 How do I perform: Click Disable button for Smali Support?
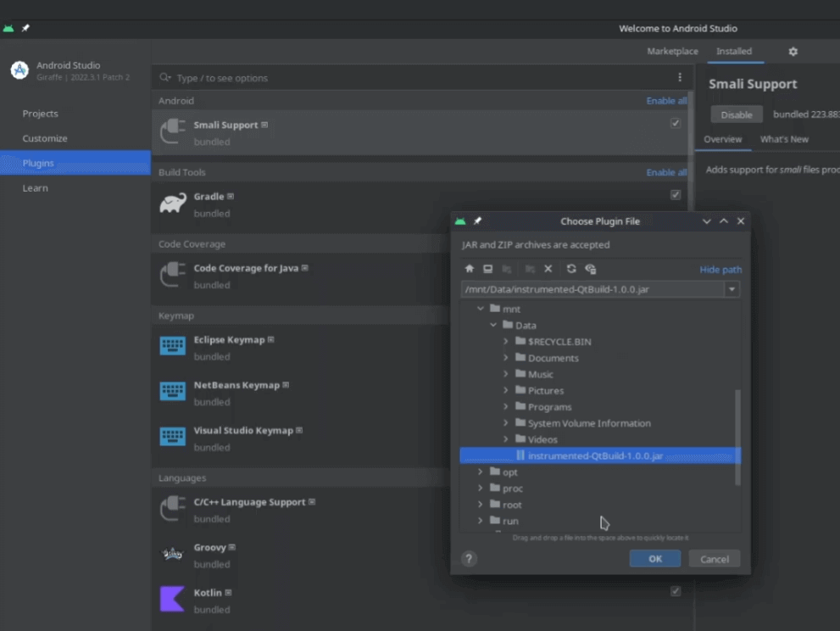pyautogui.click(x=736, y=114)
